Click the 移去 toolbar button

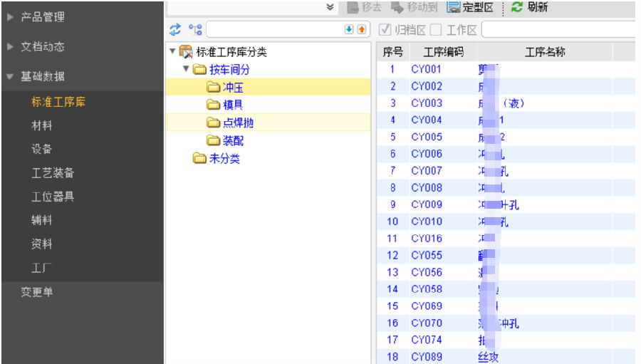click(x=364, y=7)
